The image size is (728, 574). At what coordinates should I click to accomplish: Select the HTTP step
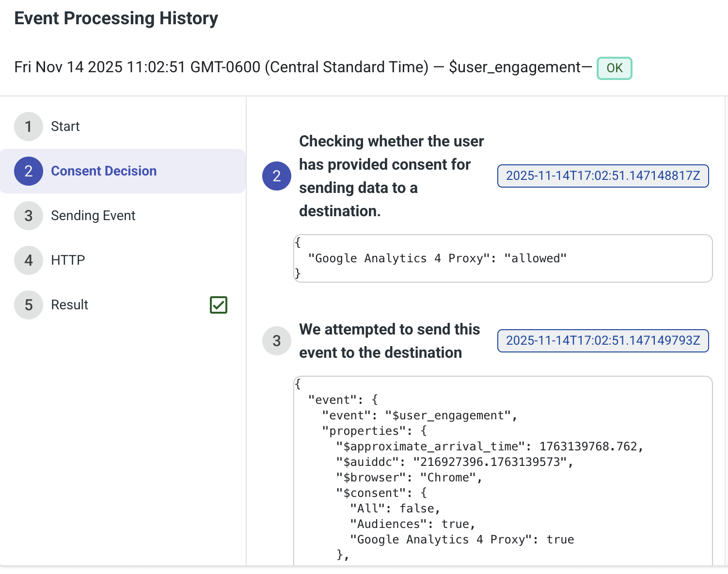68,260
